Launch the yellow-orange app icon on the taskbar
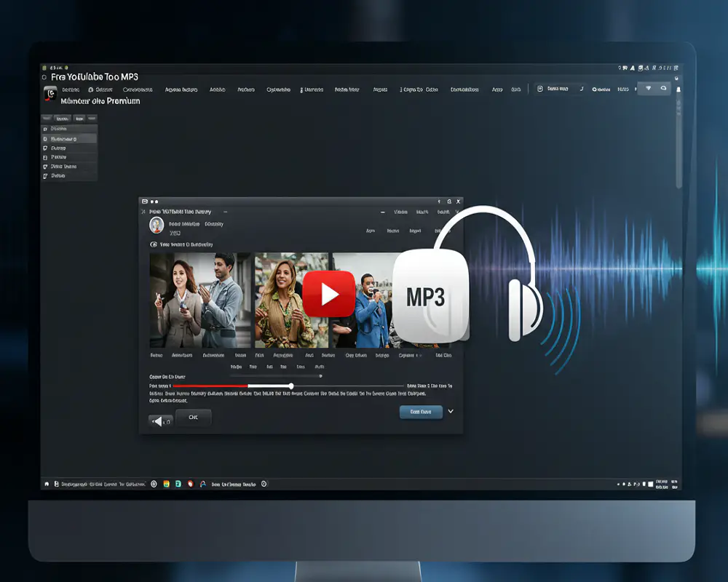Image resolution: width=728 pixels, height=582 pixels. [x=166, y=484]
